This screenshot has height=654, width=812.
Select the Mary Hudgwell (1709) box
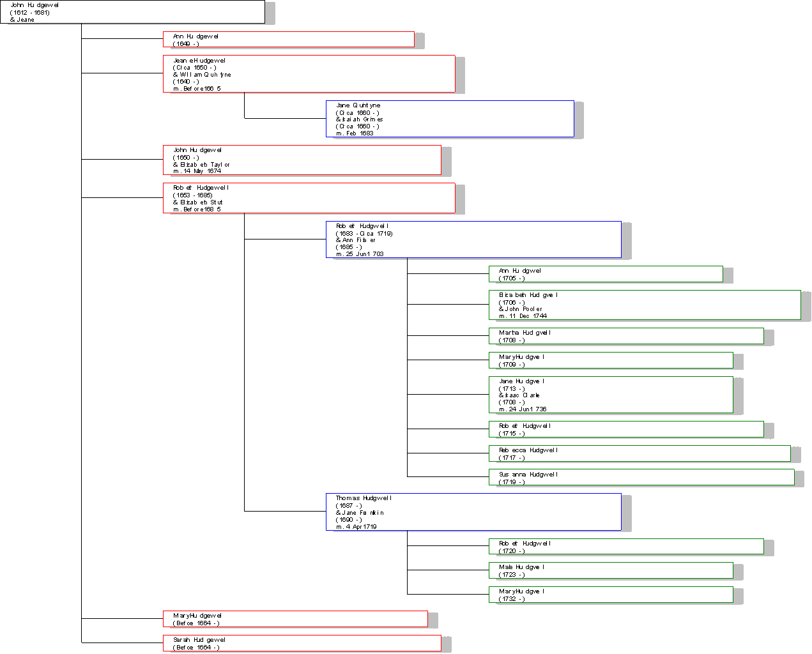pyautogui.click(x=611, y=360)
